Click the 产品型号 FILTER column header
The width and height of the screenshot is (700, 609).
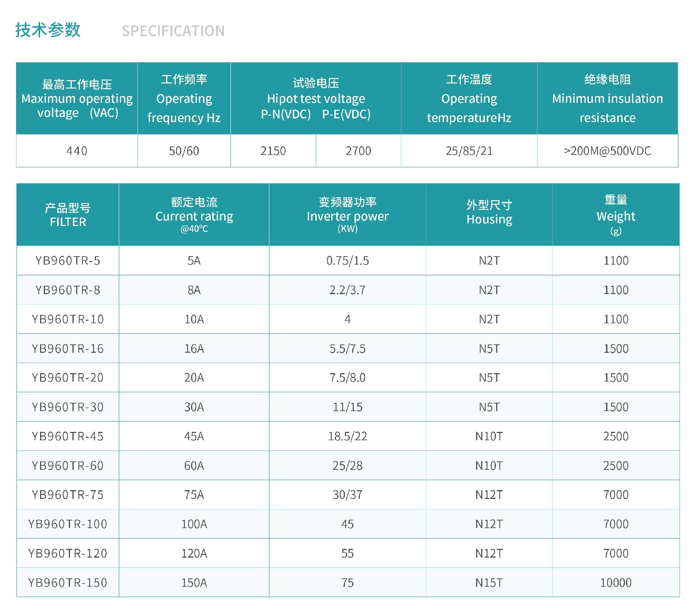tap(68, 215)
